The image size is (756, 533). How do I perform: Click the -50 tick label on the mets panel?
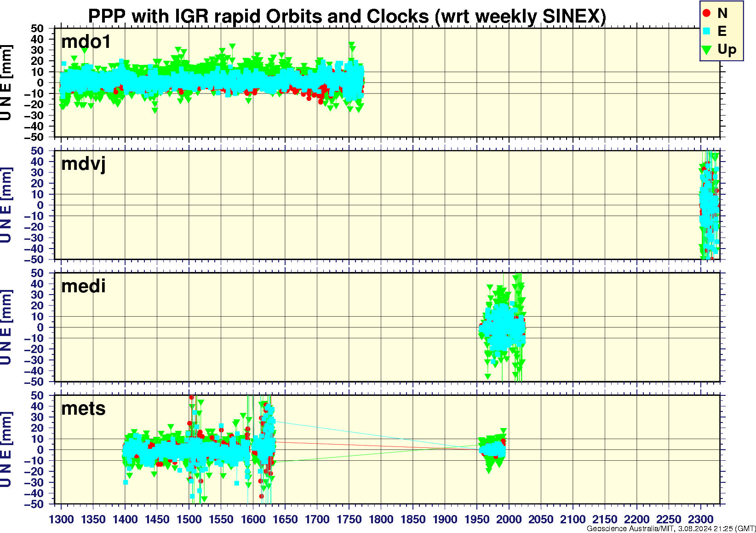[x=34, y=504]
